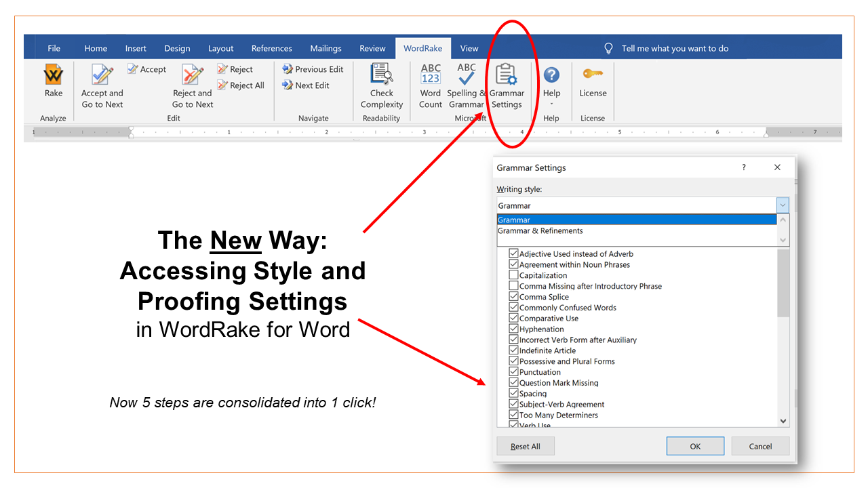
Task: Switch to the Insert tab
Action: click(x=136, y=48)
